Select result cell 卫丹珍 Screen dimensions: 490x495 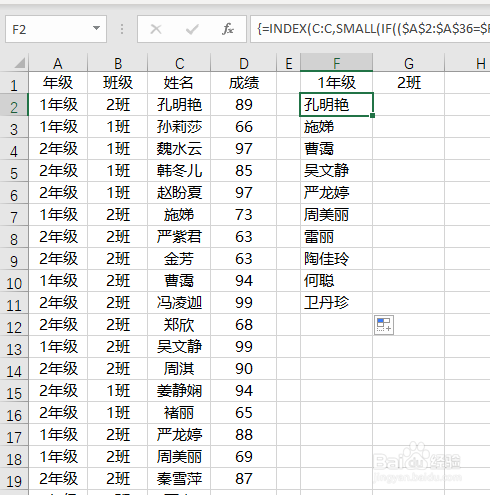(336, 303)
